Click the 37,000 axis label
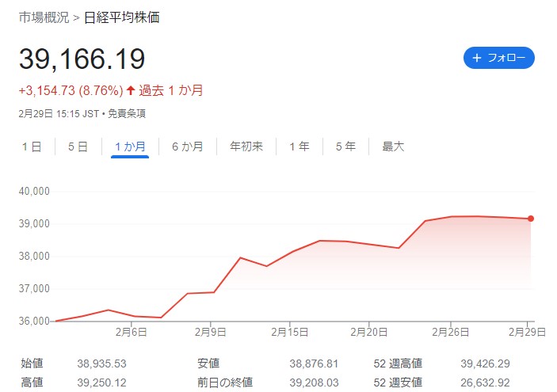The height and width of the screenshot is (392, 557). tap(34, 288)
